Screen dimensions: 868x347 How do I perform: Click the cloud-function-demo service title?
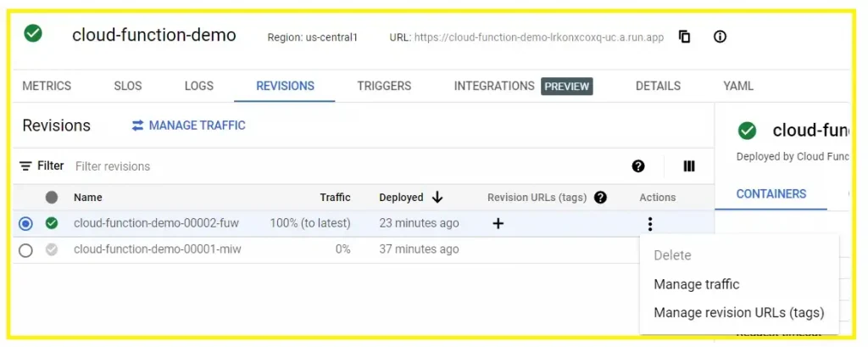154,35
